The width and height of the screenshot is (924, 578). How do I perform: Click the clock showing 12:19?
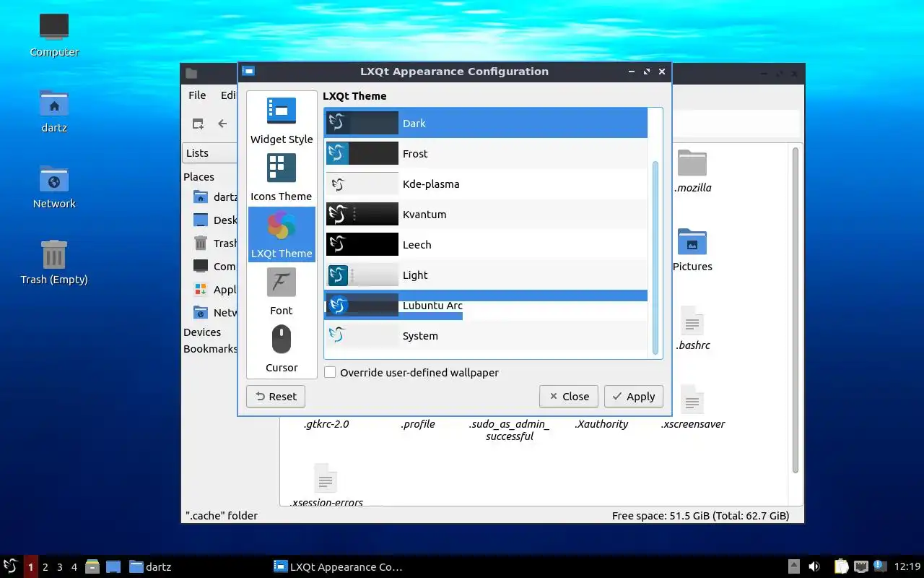(x=907, y=566)
